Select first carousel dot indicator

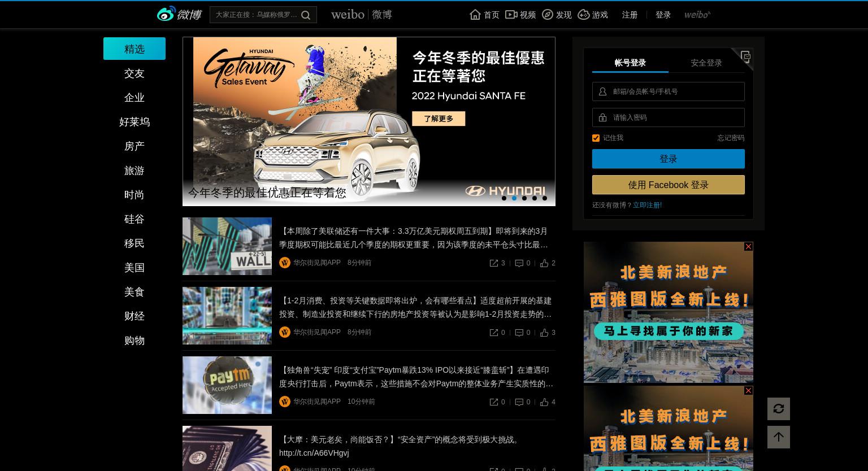[x=504, y=198]
